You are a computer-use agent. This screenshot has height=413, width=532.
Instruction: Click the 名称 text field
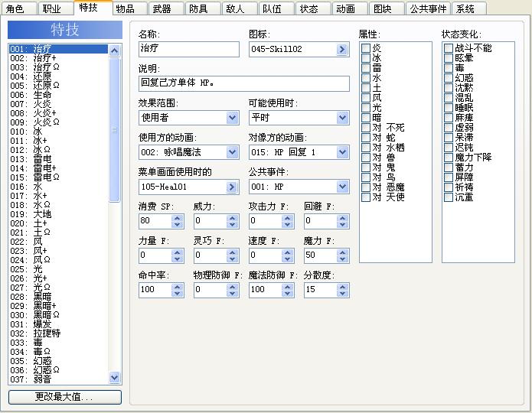188,49
